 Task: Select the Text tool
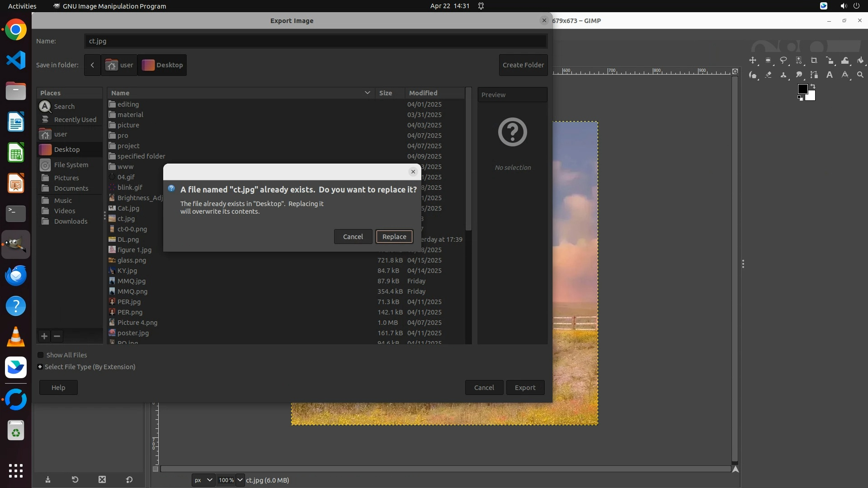tap(830, 75)
